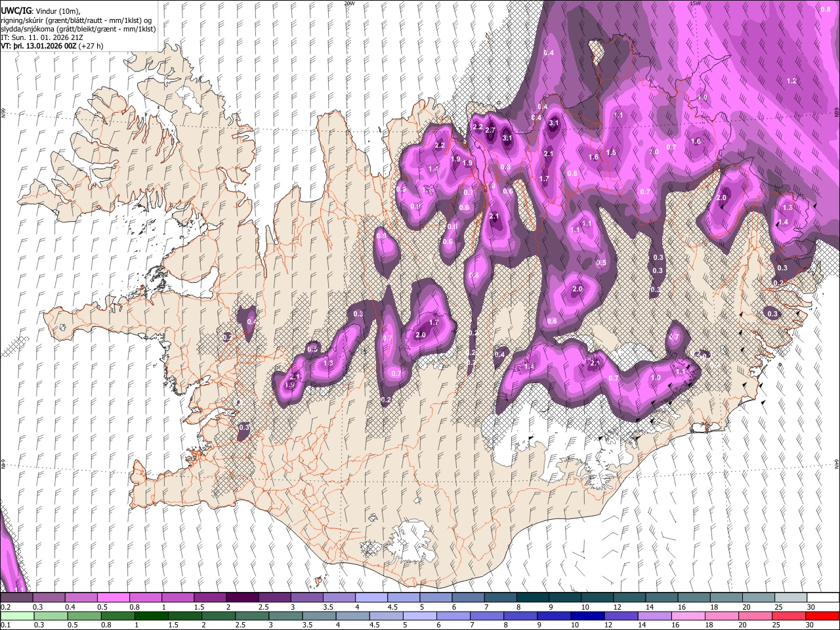Image resolution: width=840 pixels, height=630 pixels.
Task: Select the 'IT: Sun. 11. 01. 2026 21Z' line
Action: point(43,38)
